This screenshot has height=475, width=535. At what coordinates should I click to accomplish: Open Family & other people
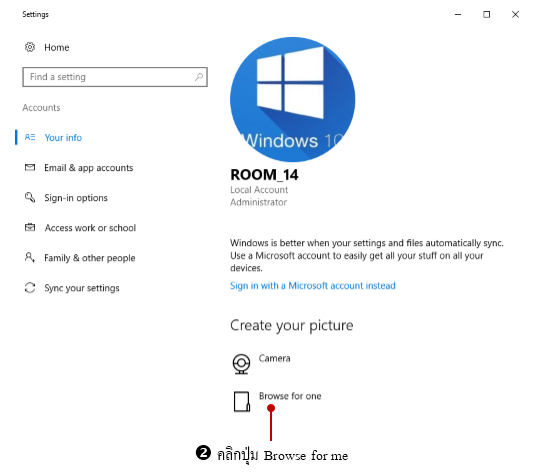pyautogui.click(x=90, y=258)
